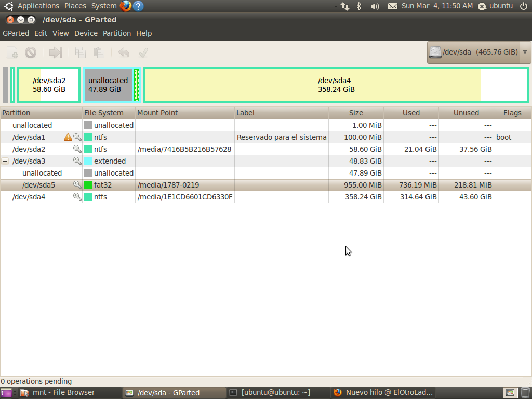
Task: Click the workspace switcher in bottom panel
Action: tap(510, 393)
